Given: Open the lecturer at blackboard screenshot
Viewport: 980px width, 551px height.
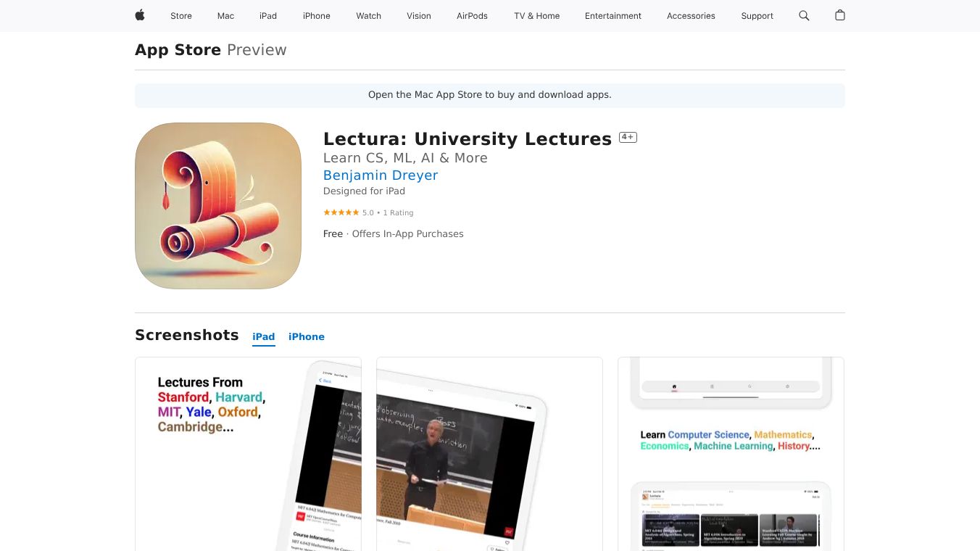Looking at the screenshot, I should [x=489, y=454].
